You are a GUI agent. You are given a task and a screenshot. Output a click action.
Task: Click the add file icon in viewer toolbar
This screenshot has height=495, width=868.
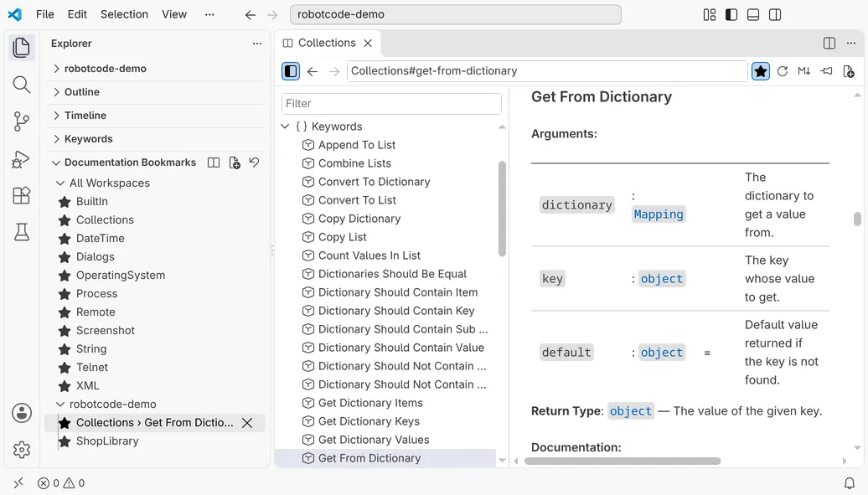click(x=849, y=71)
